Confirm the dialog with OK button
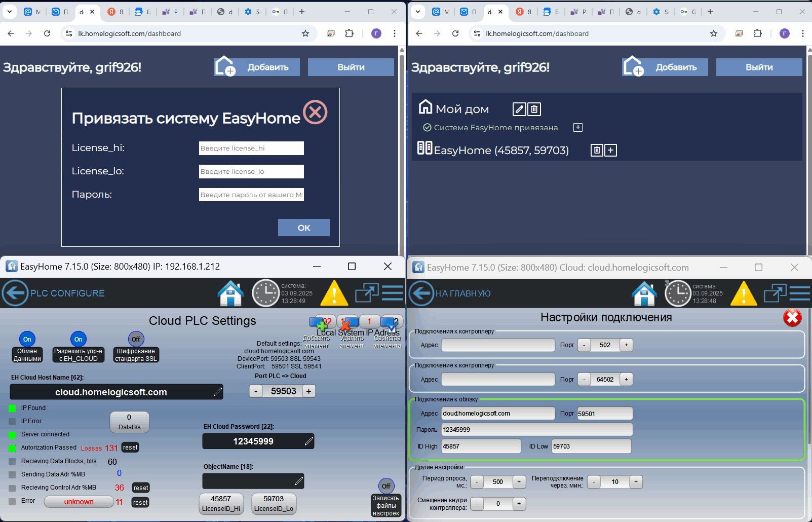Viewport: 812px width, 522px height. pyautogui.click(x=304, y=228)
